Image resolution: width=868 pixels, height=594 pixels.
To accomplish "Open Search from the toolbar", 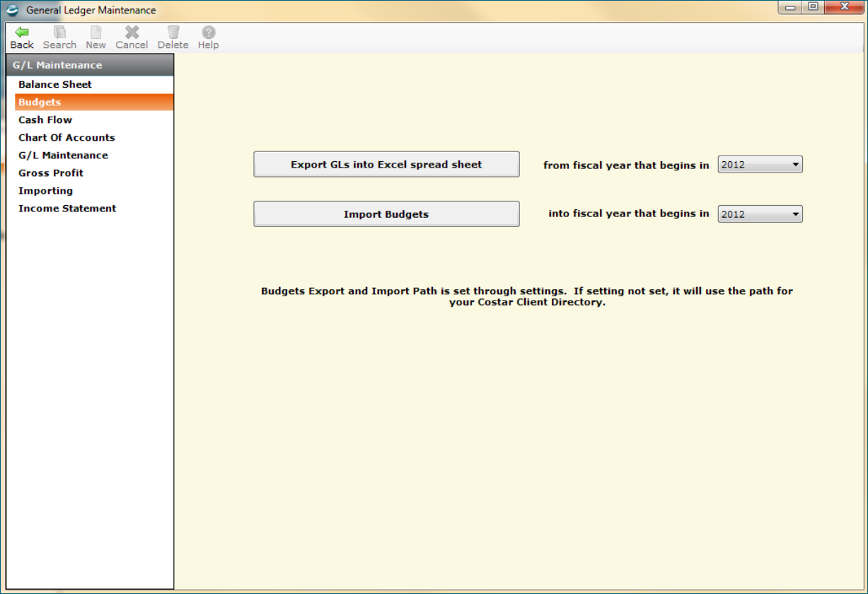I will tap(59, 38).
